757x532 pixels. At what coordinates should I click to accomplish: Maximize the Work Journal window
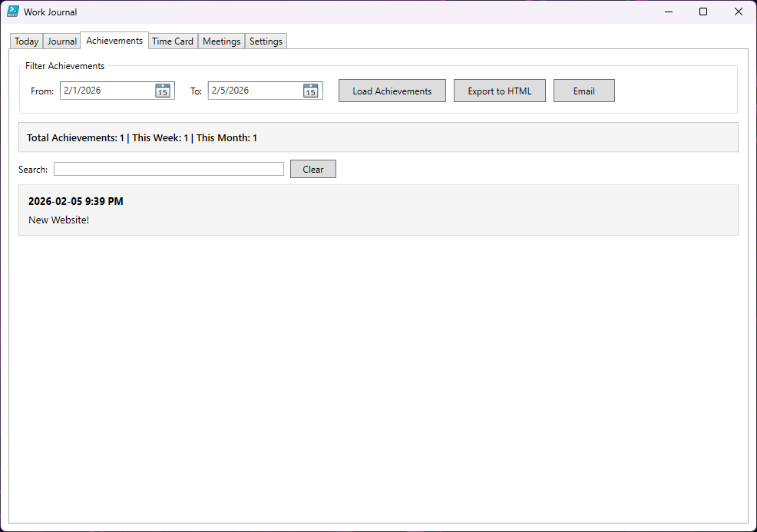point(703,12)
